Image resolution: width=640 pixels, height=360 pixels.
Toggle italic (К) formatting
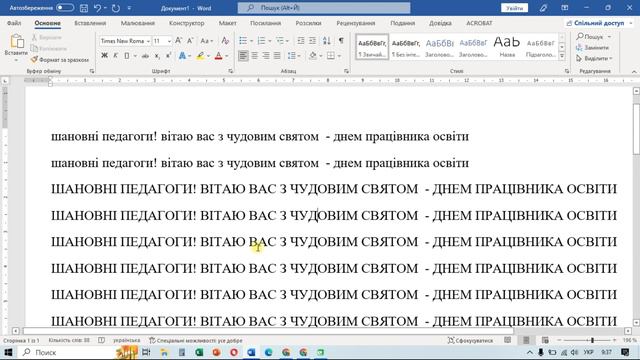coord(116,56)
